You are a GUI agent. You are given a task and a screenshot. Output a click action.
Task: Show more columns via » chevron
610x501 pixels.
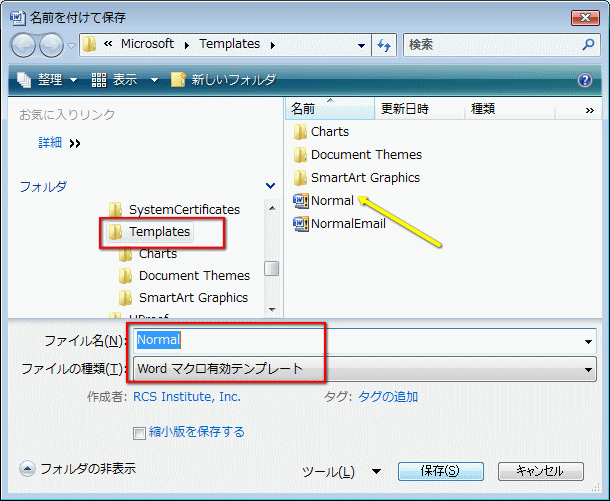(x=589, y=110)
